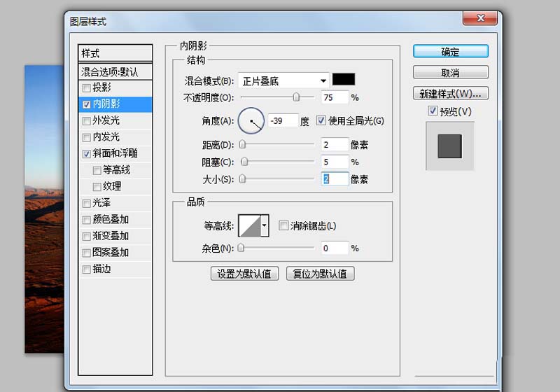
Task: Select the 光泽 list row label
Action: tap(101, 203)
